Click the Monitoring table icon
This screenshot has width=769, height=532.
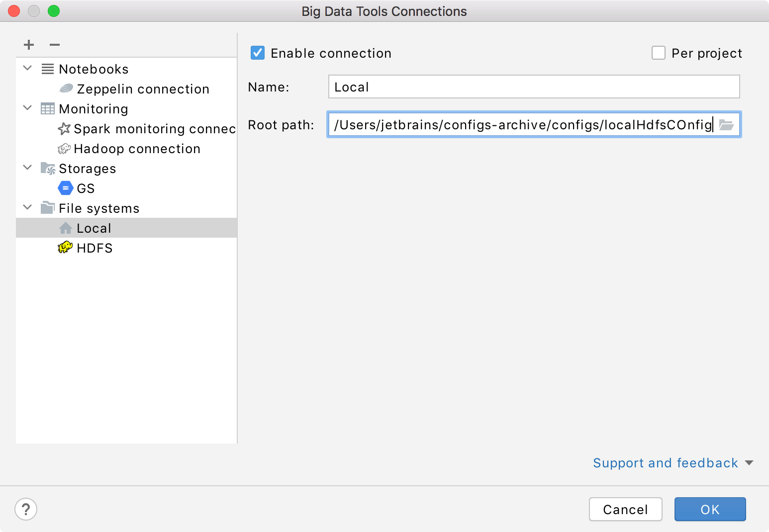(x=48, y=108)
